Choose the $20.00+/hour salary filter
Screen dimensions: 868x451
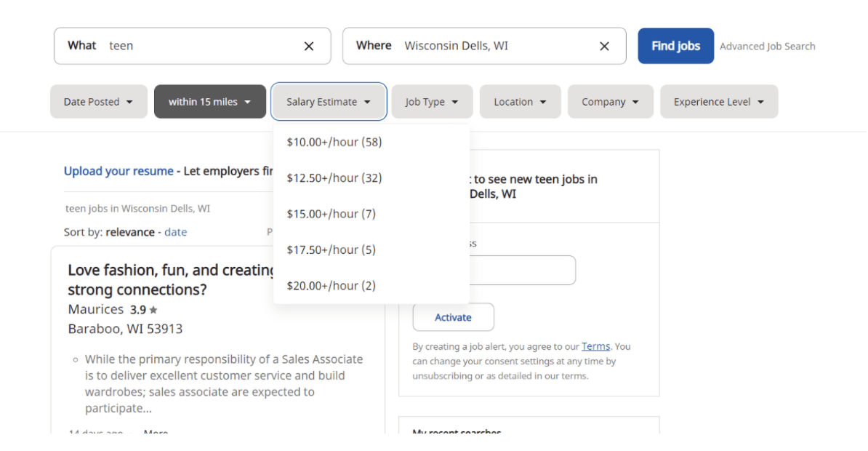[331, 285]
